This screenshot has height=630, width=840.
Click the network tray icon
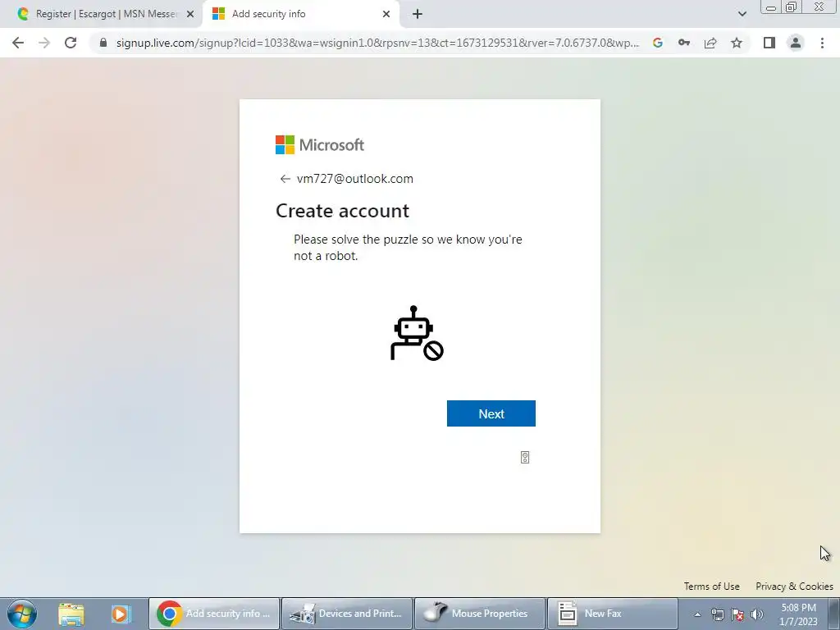717,614
